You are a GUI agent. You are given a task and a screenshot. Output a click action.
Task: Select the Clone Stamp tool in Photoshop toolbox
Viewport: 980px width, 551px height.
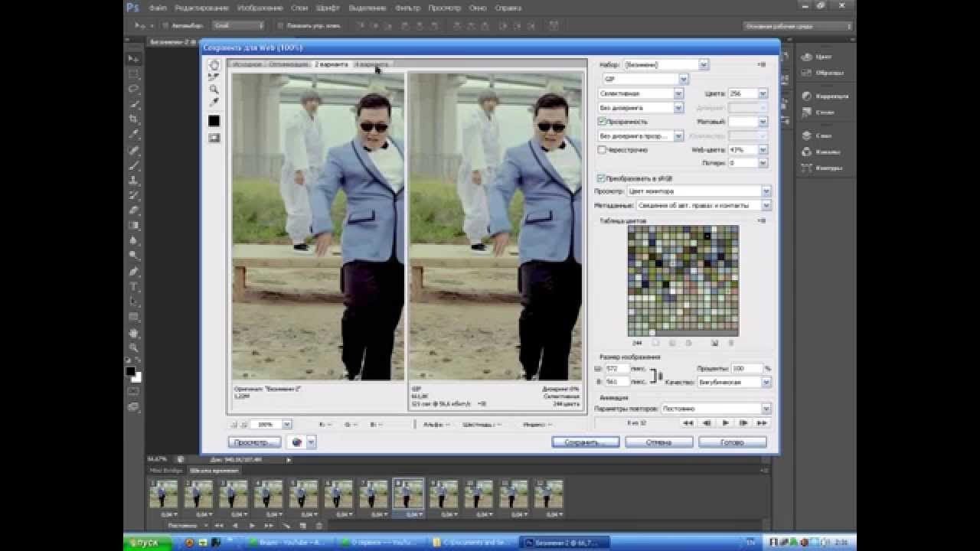click(x=134, y=181)
